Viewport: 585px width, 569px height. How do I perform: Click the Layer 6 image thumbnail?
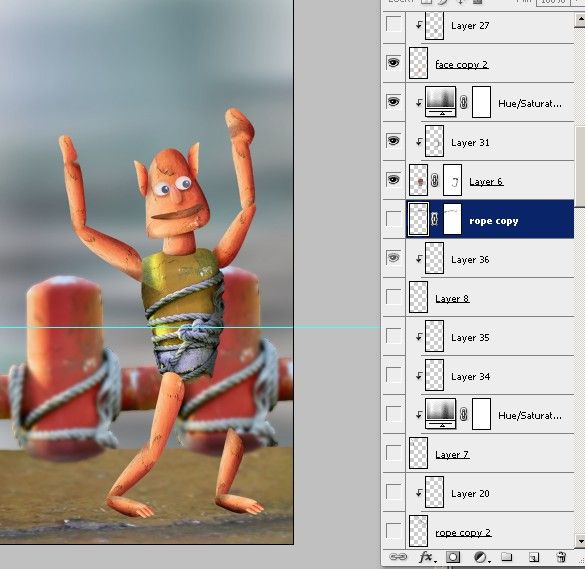click(x=418, y=180)
